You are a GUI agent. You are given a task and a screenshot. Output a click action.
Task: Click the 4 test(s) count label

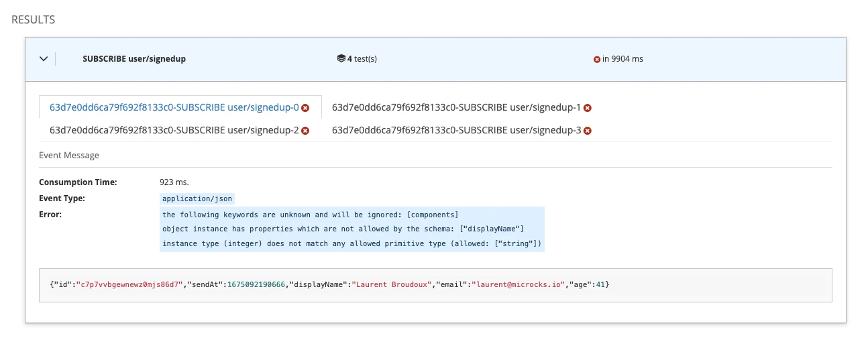[362, 59]
